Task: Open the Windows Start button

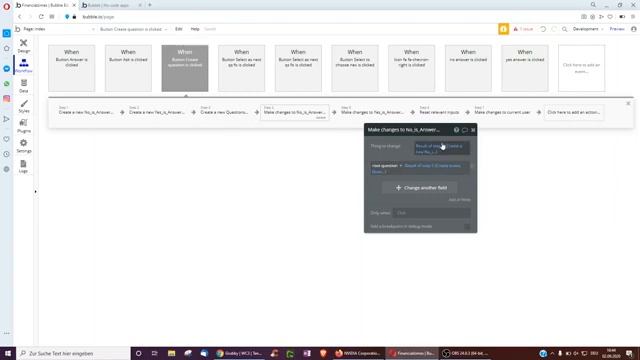Action: pyautogui.click(x=7, y=353)
